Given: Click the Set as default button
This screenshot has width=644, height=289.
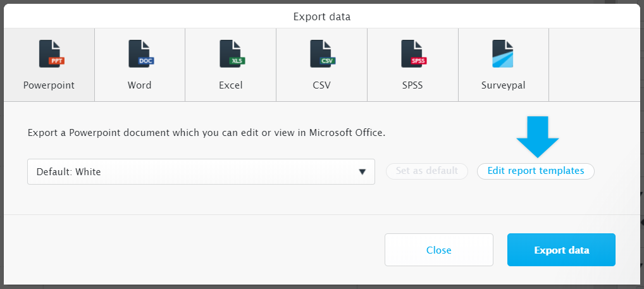Looking at the screenshot, I should click(427, 171).
